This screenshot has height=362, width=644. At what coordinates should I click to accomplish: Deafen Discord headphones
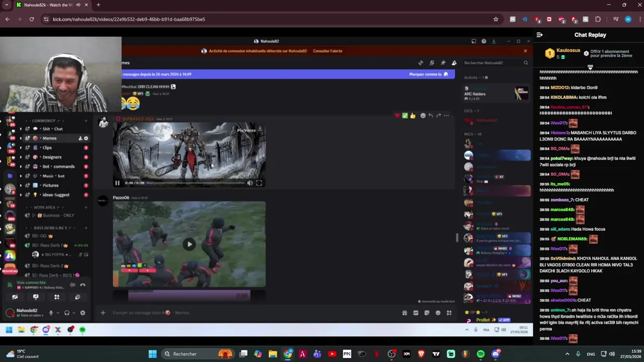[x=67, y=313]
